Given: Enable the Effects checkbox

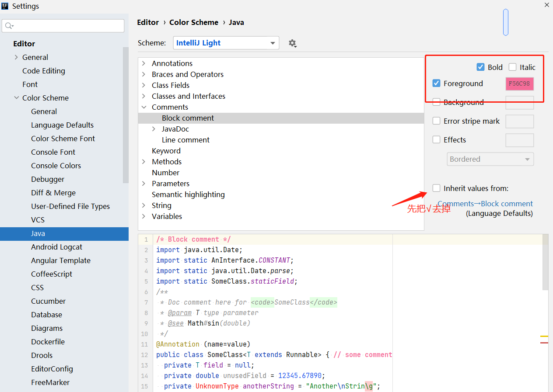Looking at the screenshot, I should click(x=436, y=139).
